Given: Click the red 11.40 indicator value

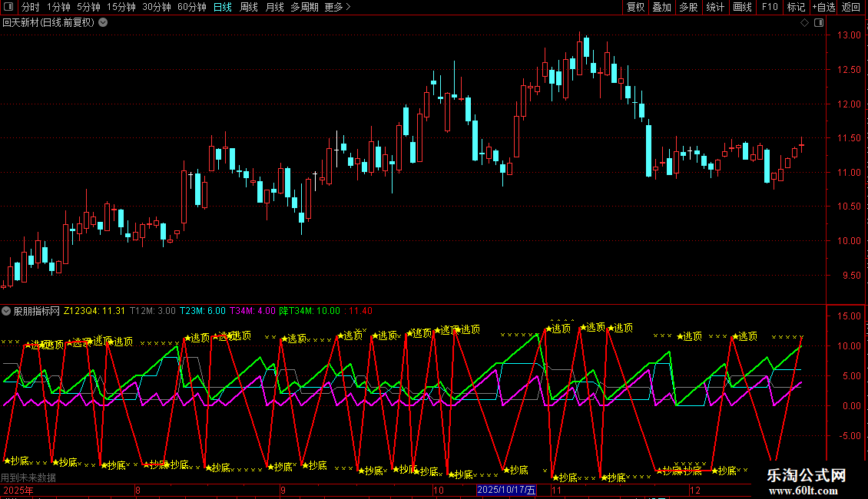Looking at the screenshot, I should (360, 311).
